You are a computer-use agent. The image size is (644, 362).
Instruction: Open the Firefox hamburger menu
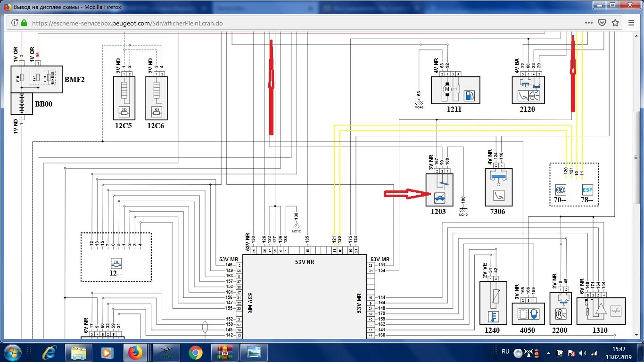pyautogui.click(x=631, y=23)
